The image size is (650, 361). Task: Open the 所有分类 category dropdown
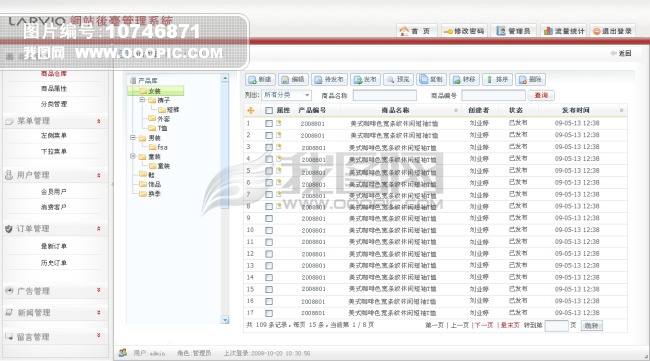286,95
